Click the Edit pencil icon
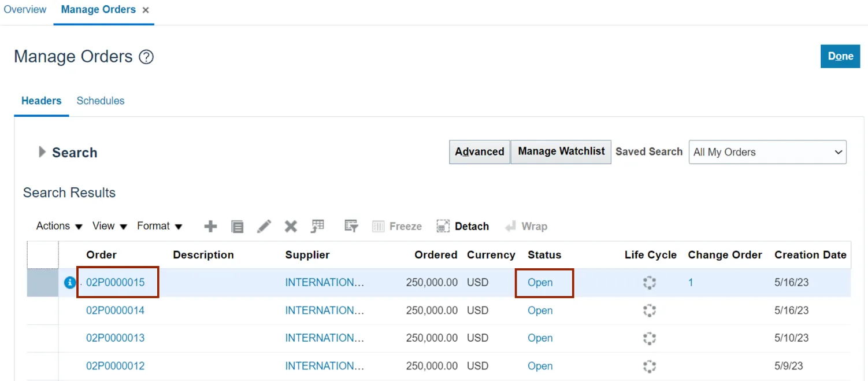 (264, 227)
